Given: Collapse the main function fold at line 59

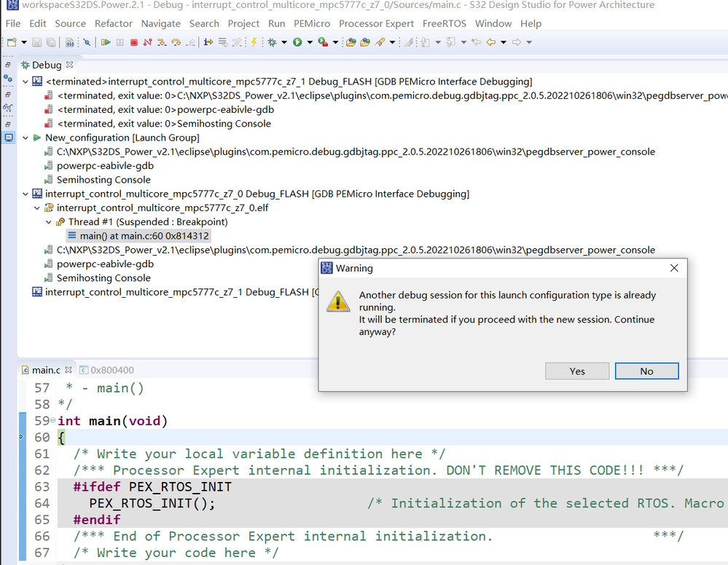Looking at the screenshot, I should pos(53,420).
